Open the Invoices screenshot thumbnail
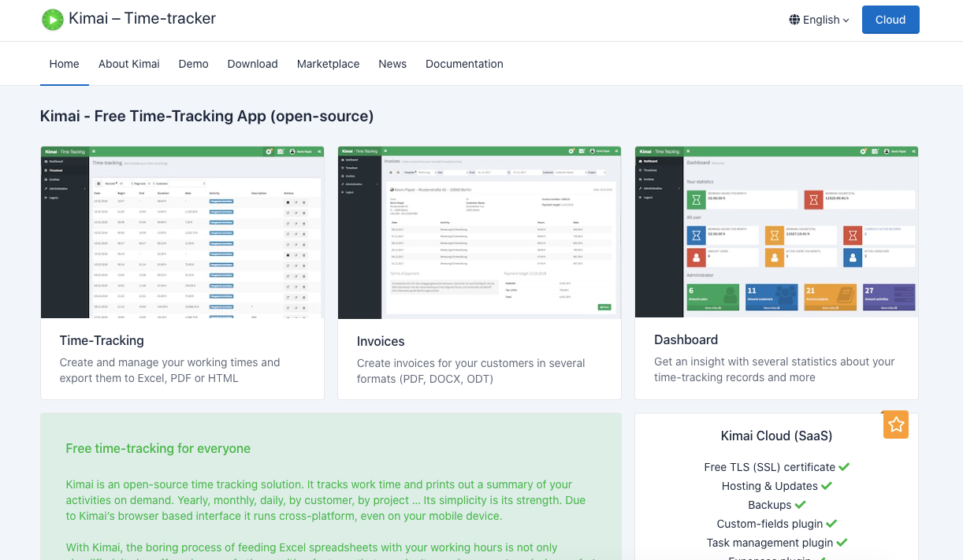Image resolution: width=963 pixels, height=560 pixels. [479, 232]
